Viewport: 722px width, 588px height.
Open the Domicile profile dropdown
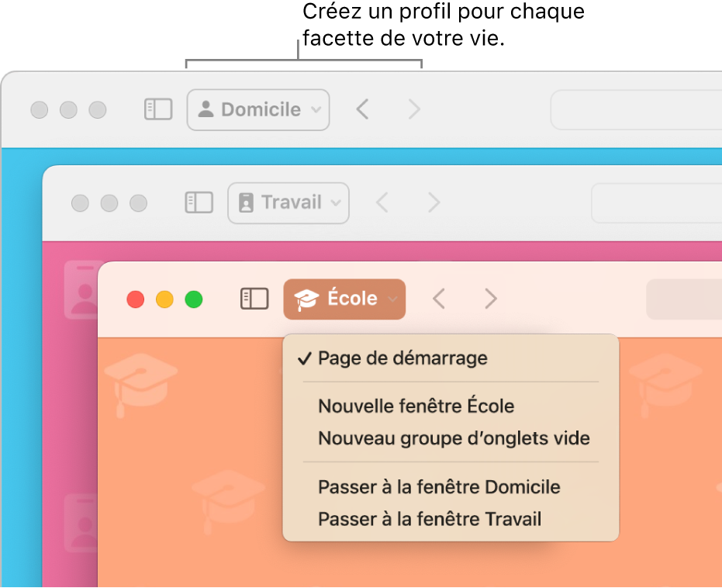[258, 109]
